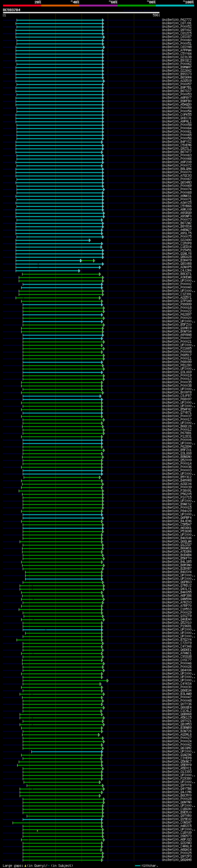Click hit label UniRef100_P99999

click(177, 304)
